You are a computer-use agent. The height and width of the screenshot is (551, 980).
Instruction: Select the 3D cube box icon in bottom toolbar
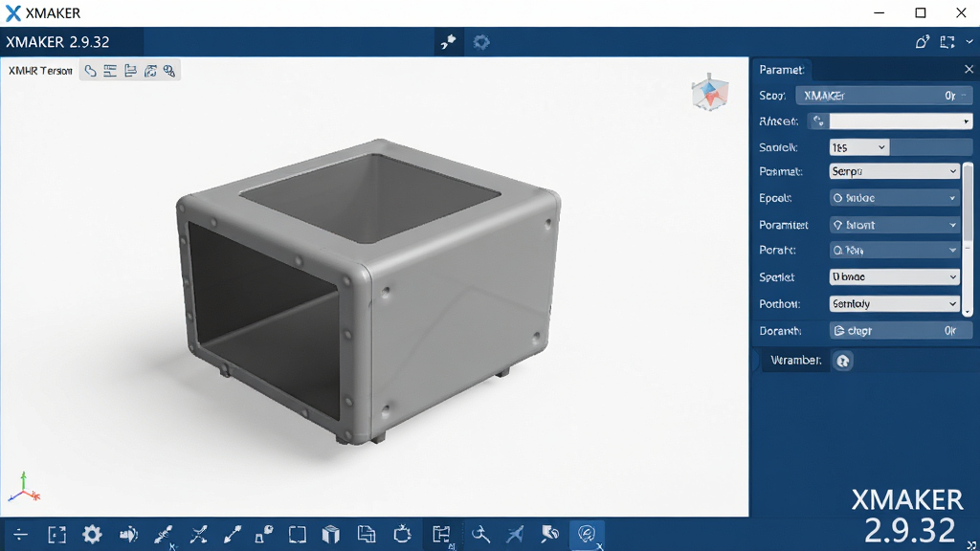330,534
